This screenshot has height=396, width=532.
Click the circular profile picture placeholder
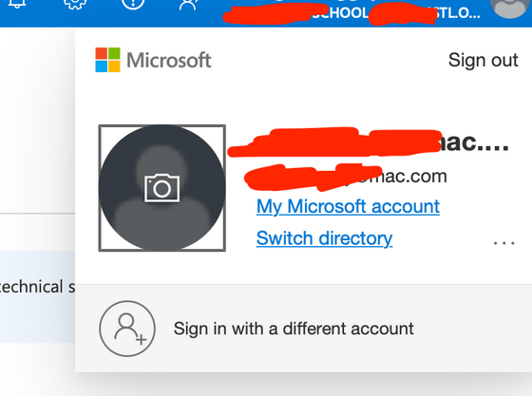click(x=162, y=188)
